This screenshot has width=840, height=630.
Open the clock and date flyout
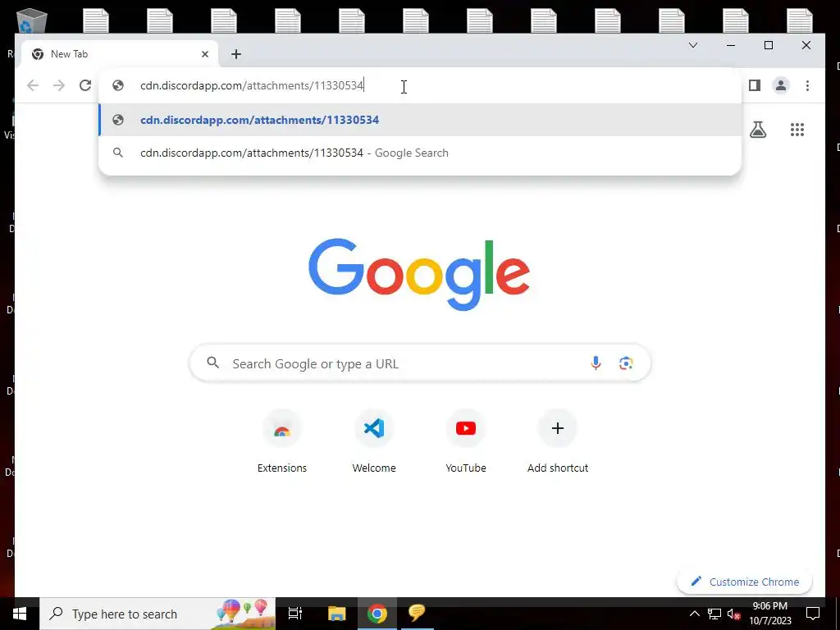(769, 614)
